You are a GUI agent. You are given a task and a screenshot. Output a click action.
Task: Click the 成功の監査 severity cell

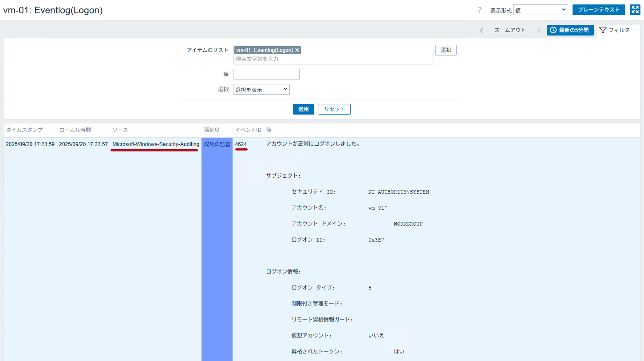pyautogui.click(x=217, y=144)
